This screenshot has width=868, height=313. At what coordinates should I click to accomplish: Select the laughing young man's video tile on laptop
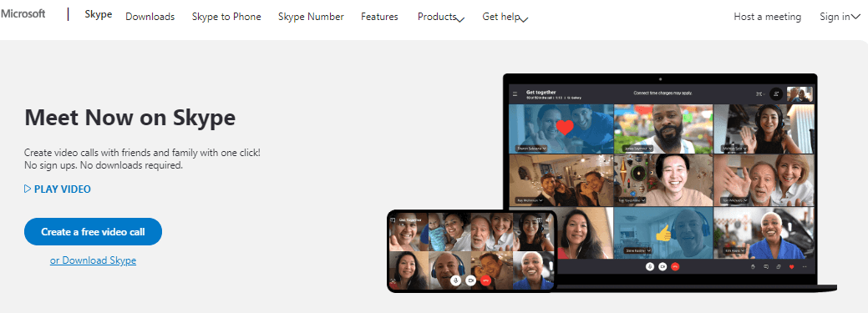pyautogui.click(x=663, y=179)
